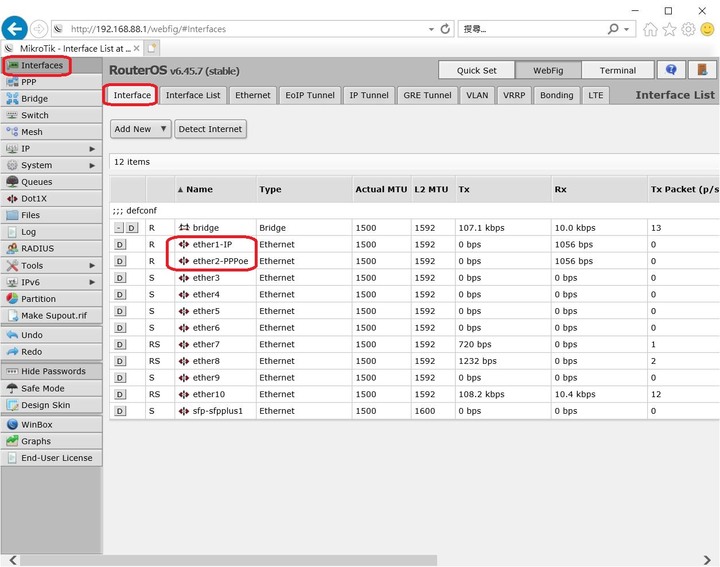
Task: Click browser home icon
Action: 649,29
